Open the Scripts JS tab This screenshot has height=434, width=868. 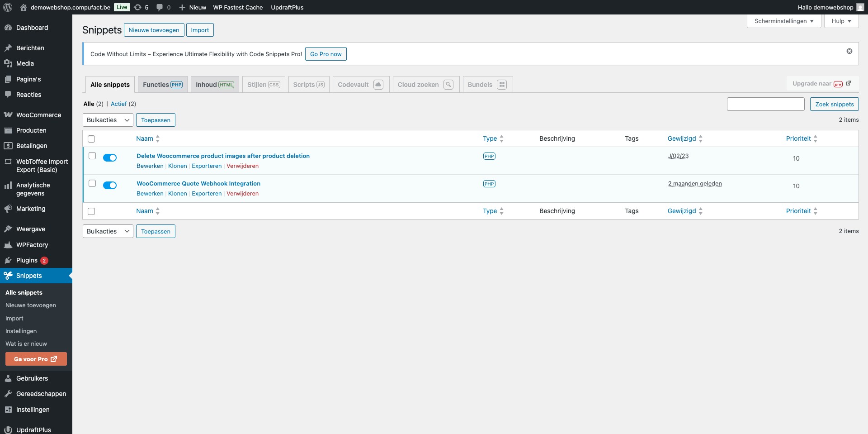click(309, 85)
